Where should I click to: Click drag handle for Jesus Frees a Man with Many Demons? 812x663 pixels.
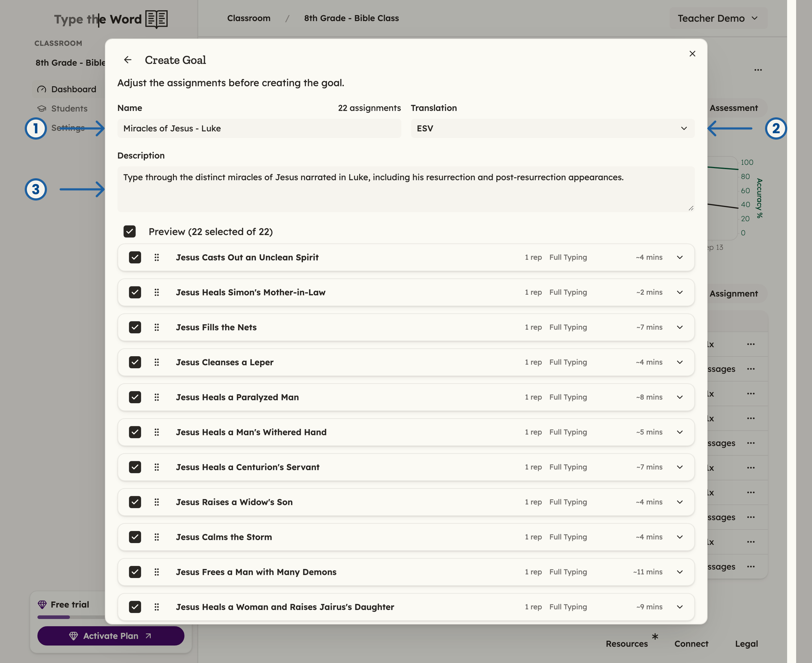click(156, 572)
